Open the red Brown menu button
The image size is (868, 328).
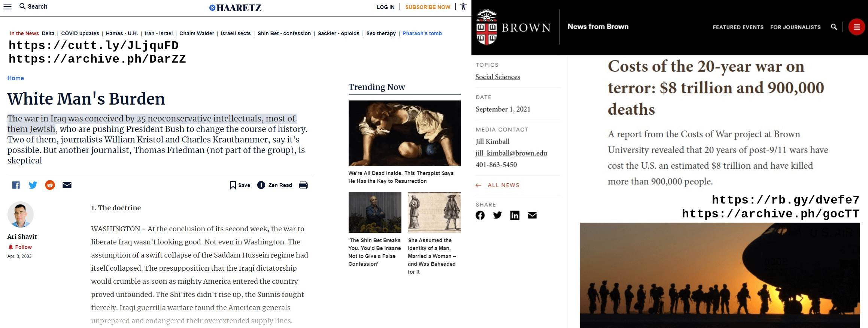[x=856, y=27]
